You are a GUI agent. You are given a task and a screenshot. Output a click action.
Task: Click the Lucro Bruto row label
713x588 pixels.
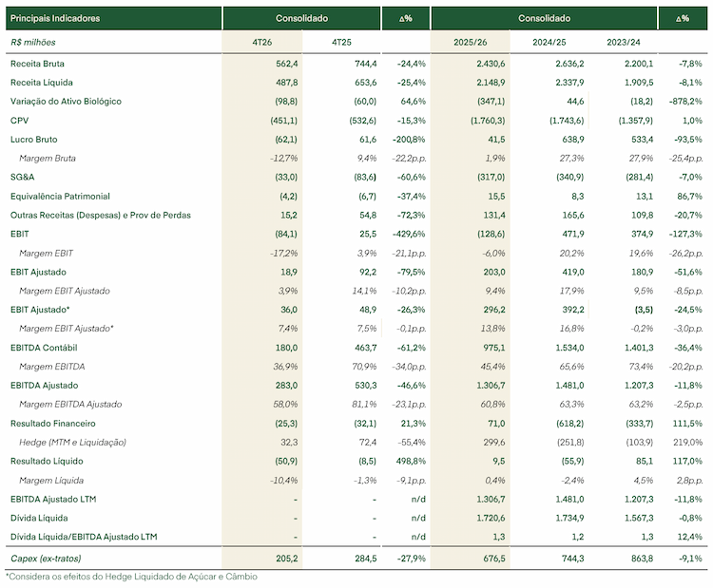pyautogui.click(x=33, y=140)
